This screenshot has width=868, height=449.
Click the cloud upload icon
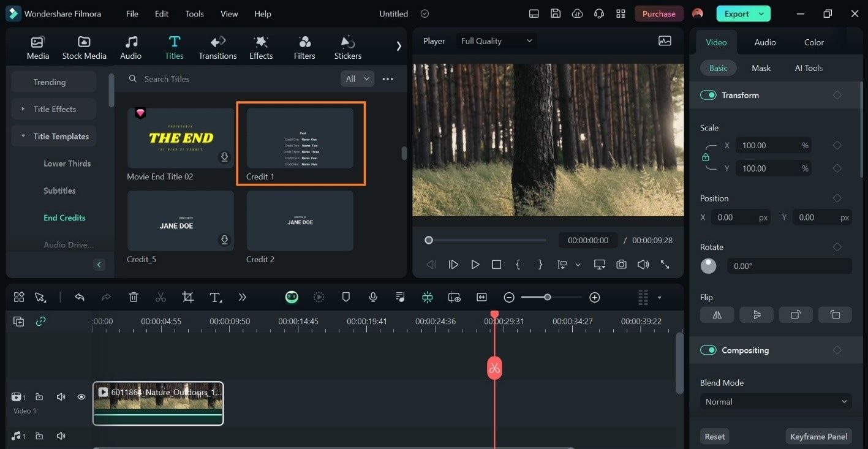pyautogui.click(x=577, y=13)
